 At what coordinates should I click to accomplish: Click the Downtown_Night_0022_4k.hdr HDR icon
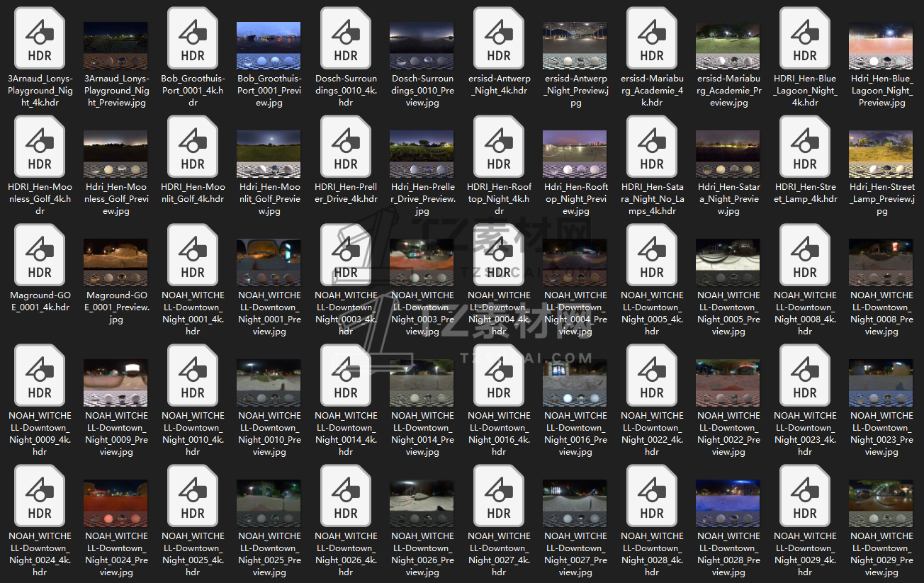[652, 375]
